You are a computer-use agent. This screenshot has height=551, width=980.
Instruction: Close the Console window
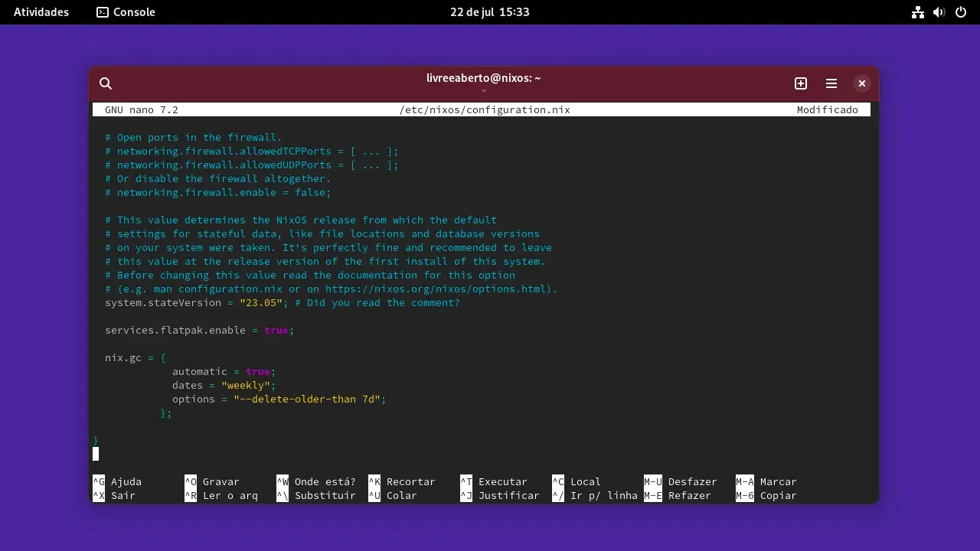tap(862, 83)
